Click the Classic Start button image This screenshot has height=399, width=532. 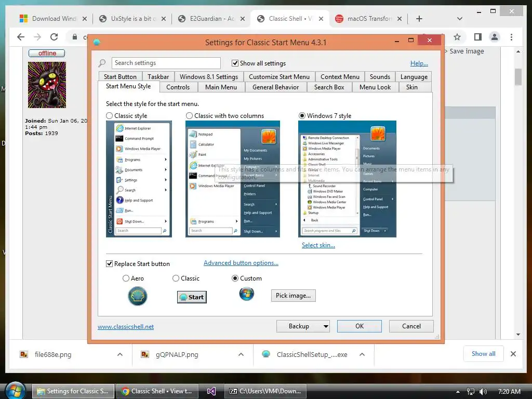pos(192,297)
